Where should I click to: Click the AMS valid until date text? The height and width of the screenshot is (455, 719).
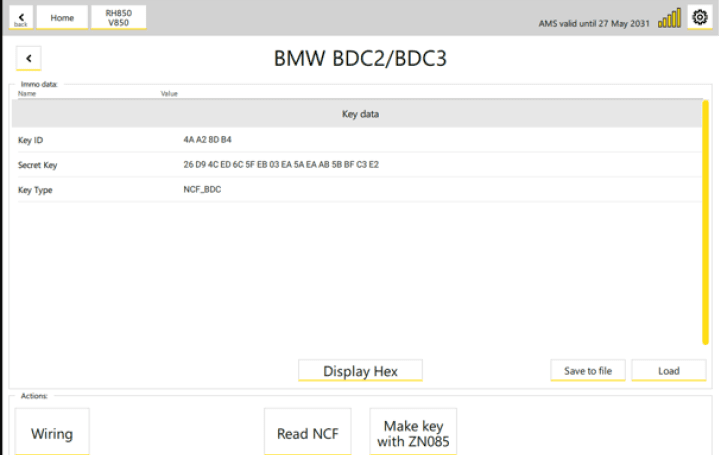[594, 23]
